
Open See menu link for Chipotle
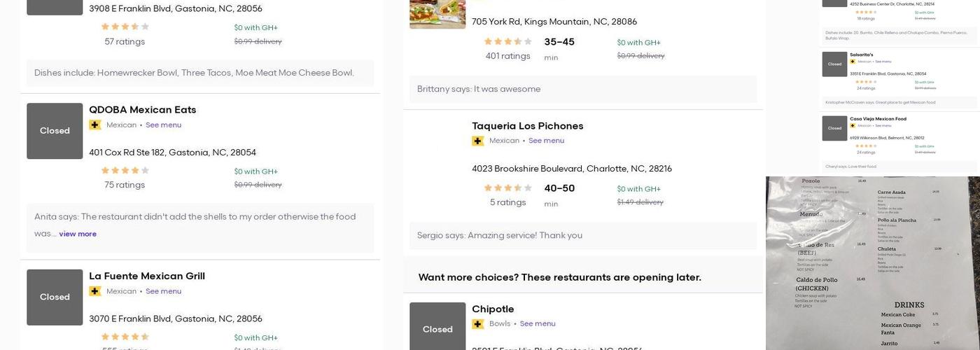tap(538, 324)
